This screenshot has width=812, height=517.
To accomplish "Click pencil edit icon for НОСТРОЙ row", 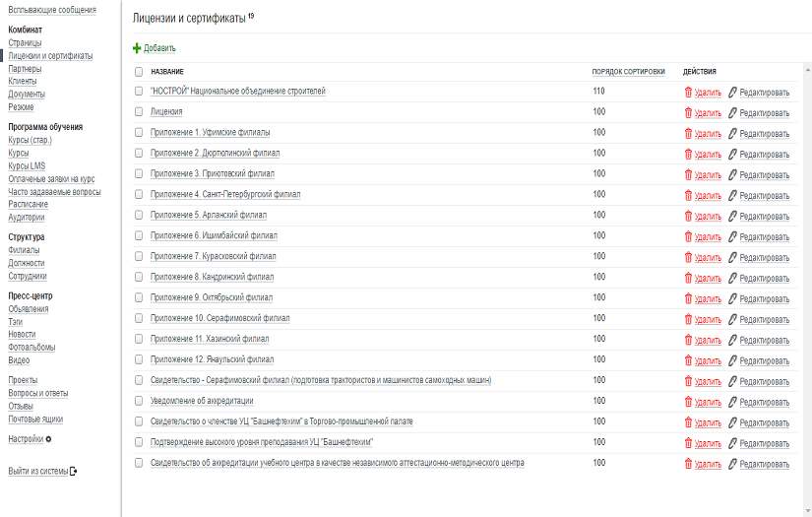I will (x=732, y=93).
